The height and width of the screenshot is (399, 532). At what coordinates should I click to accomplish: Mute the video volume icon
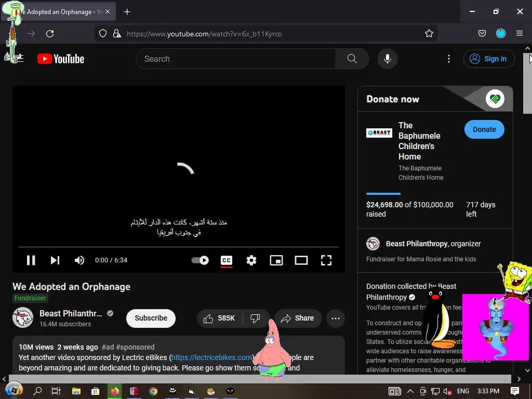click(x=79, y=260)
